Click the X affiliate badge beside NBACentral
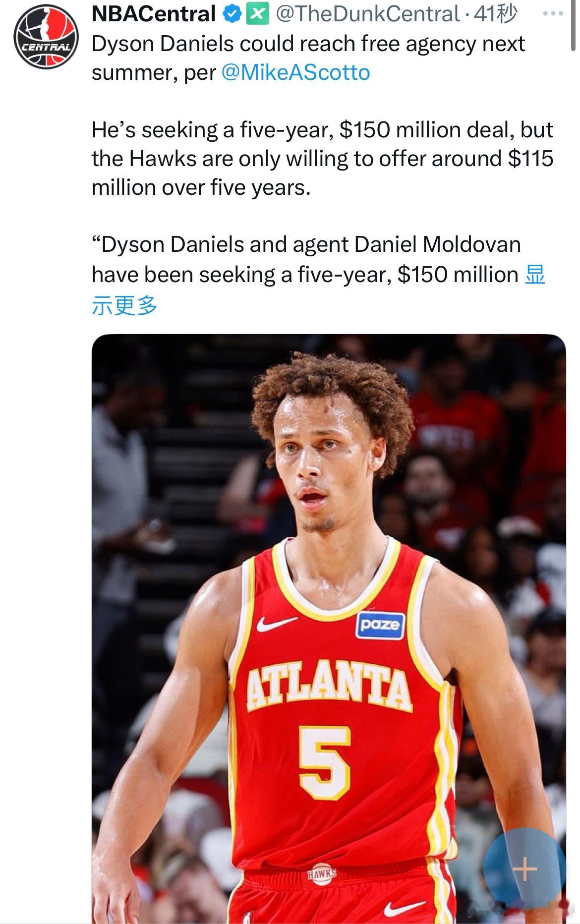 pos(257,13)
